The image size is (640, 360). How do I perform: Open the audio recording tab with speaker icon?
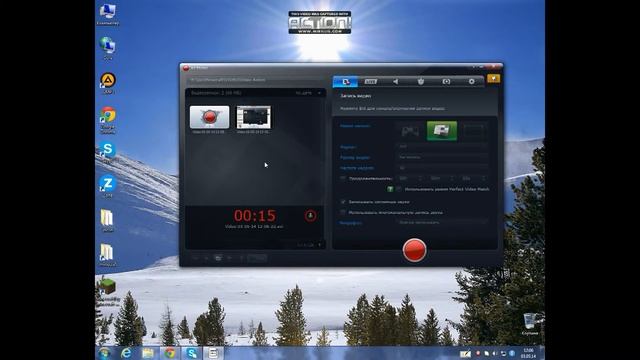[396, 82]
